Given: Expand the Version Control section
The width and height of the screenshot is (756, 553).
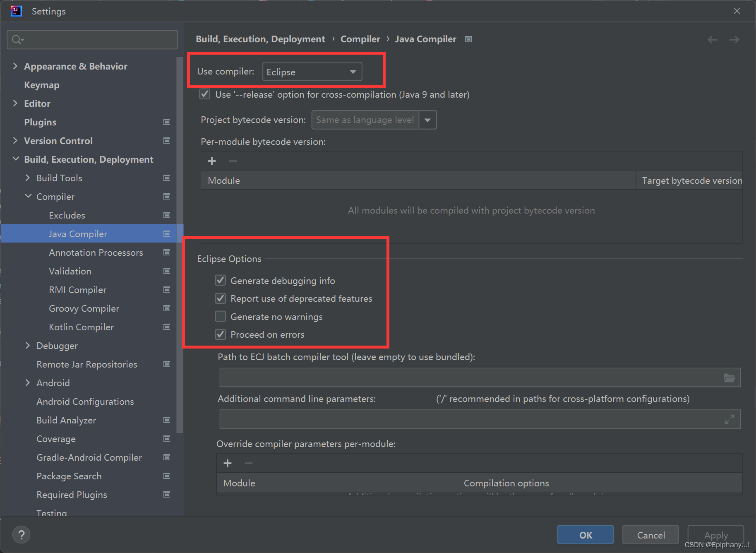Looking at the screenshot, I should click(x=15, y=141).
